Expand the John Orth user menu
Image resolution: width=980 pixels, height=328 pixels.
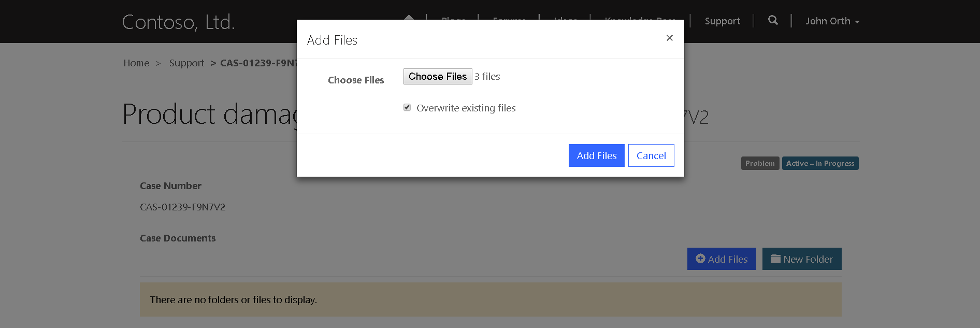[x=832, y=21]
